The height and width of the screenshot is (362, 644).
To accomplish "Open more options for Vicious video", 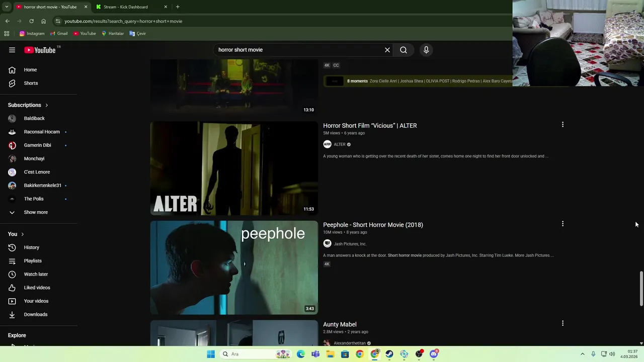I will [562, 125].
